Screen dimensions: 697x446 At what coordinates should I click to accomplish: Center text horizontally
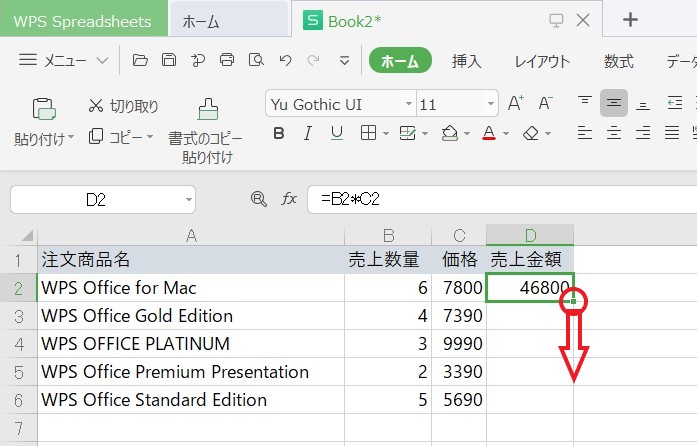point(614,133)
